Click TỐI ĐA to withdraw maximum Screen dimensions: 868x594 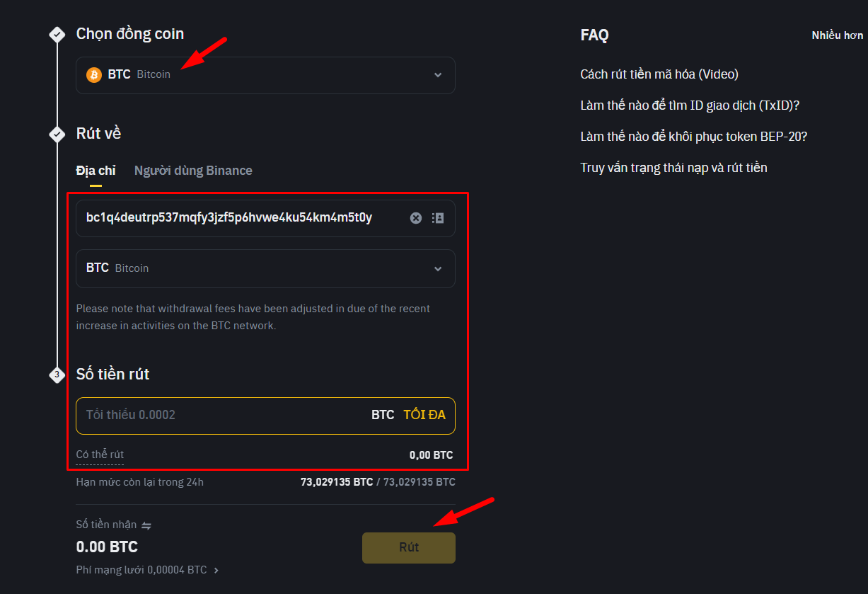424,415
